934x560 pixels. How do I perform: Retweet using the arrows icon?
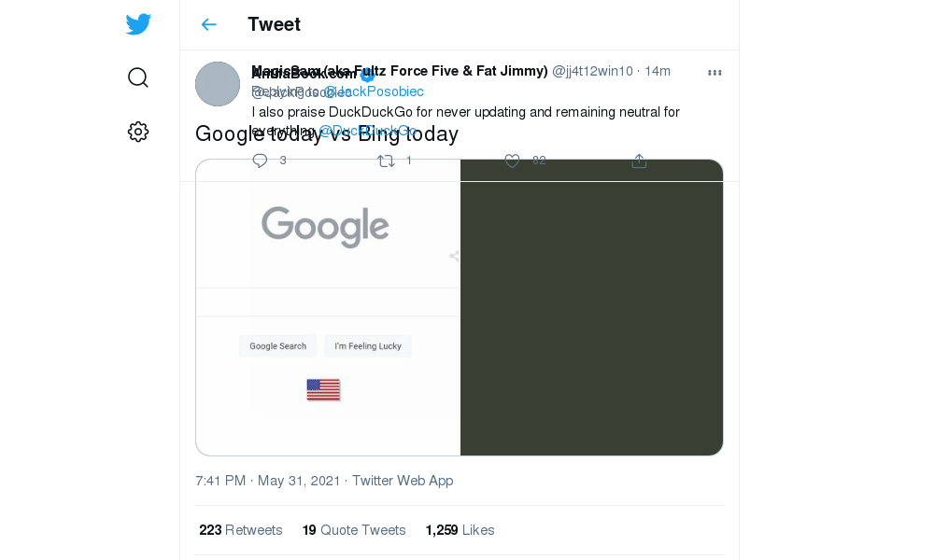(x=386, y=161)
